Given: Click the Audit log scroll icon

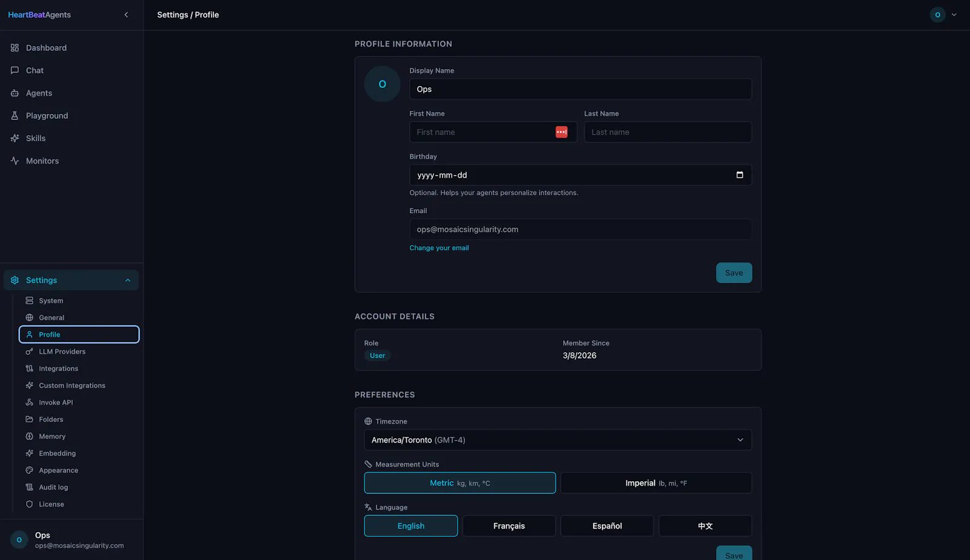Looking at the screenshot, I should coord(29,487).
